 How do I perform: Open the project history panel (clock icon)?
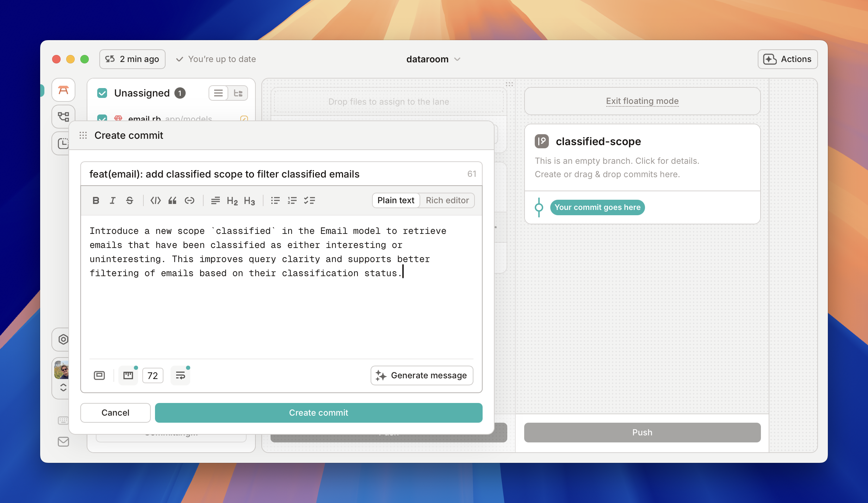[x=63, y=143]
